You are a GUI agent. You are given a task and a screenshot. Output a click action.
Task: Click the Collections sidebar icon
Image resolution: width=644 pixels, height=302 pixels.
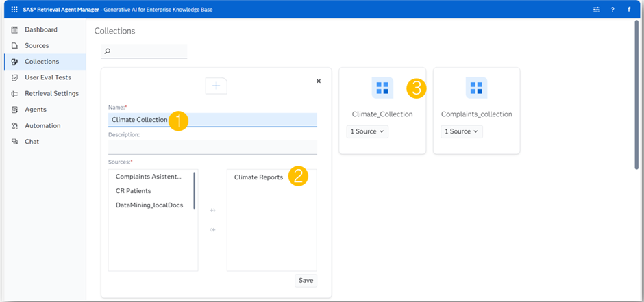coord(15,62)
